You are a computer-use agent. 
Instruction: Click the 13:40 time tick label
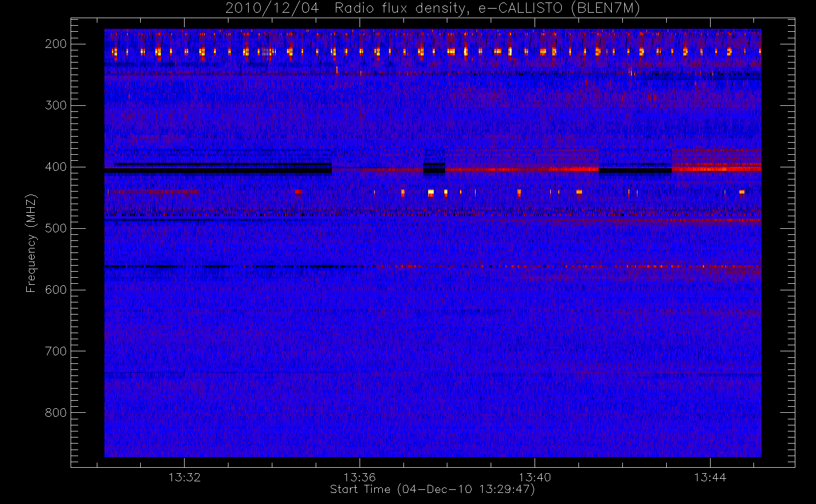tap(535, 477)
